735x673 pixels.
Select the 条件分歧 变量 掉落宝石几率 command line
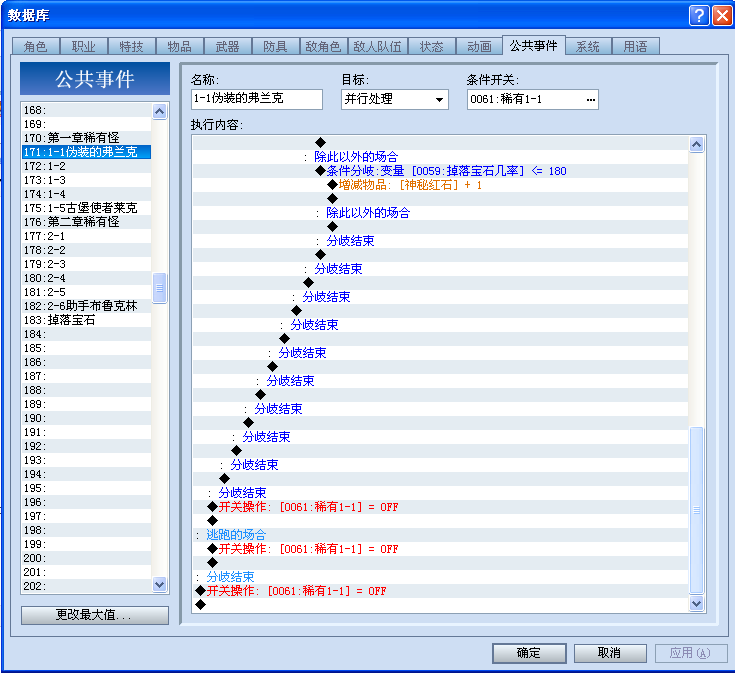[x=441, y=171]
